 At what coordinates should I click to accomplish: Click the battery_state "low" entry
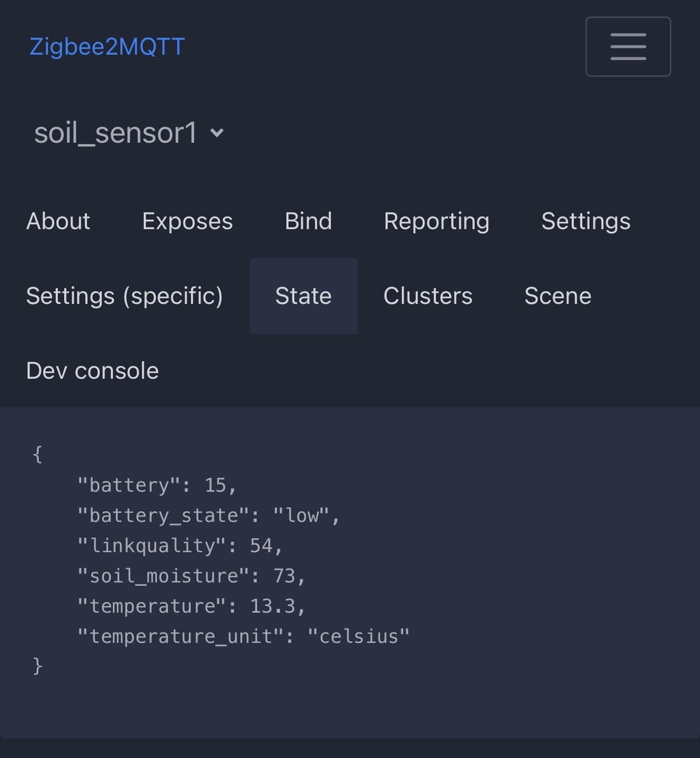tap(208, 515)
